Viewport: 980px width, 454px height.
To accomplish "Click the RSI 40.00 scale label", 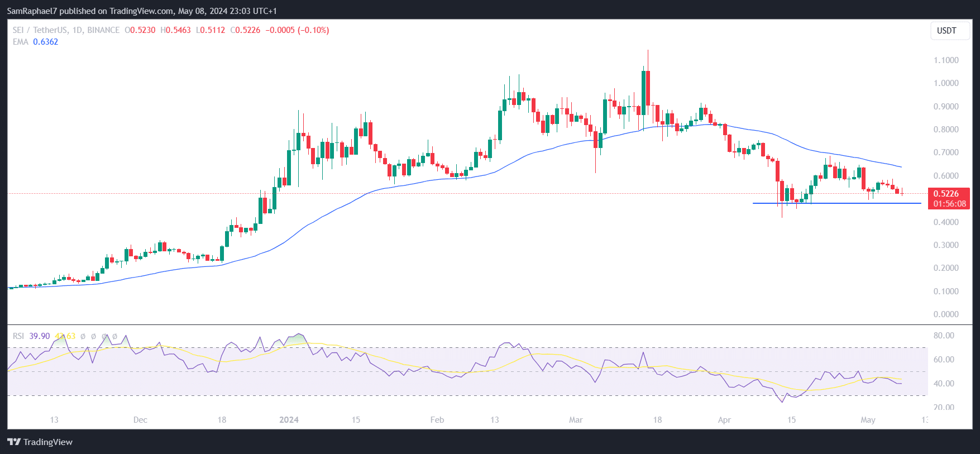I will [x=944, y=384].
